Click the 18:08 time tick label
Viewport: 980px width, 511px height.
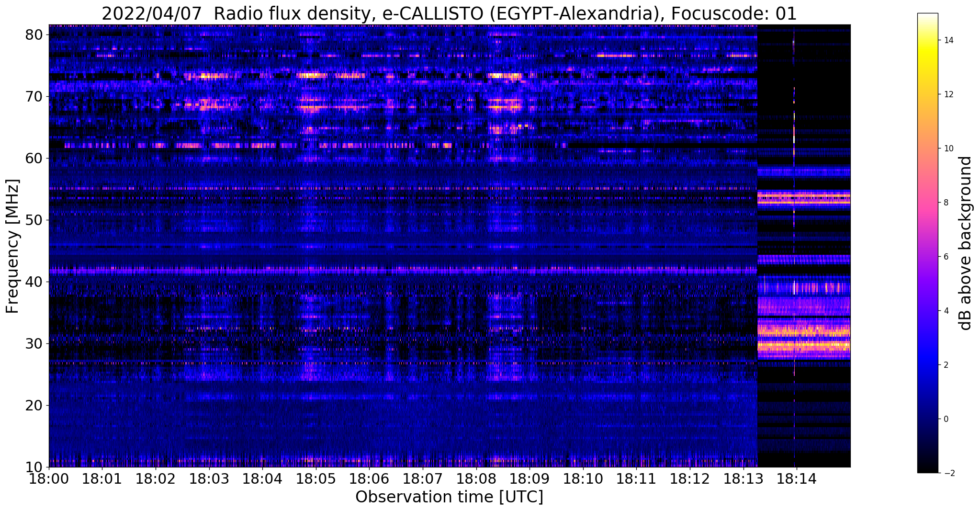[x=476, y=478]
